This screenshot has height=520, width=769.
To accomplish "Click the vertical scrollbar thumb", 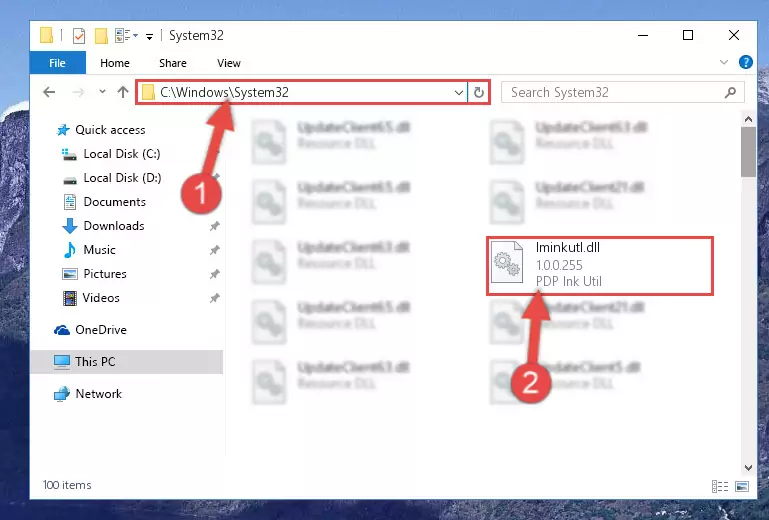I will [748, 152].
